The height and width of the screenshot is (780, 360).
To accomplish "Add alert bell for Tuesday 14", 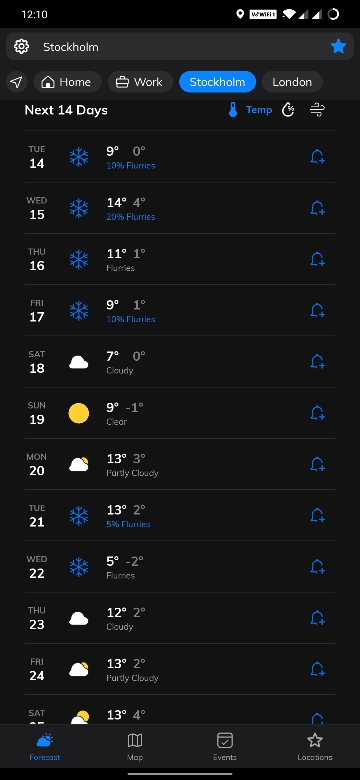I will [317, 157].
